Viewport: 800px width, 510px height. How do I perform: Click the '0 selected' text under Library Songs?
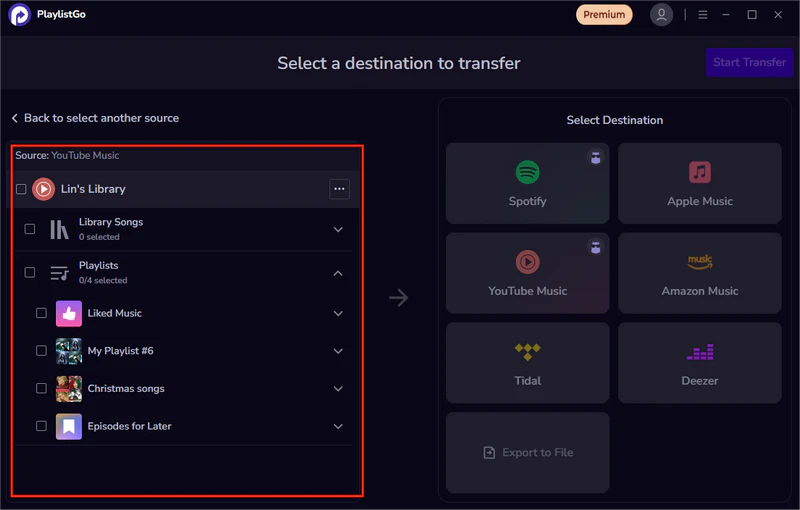click(99, 237)
